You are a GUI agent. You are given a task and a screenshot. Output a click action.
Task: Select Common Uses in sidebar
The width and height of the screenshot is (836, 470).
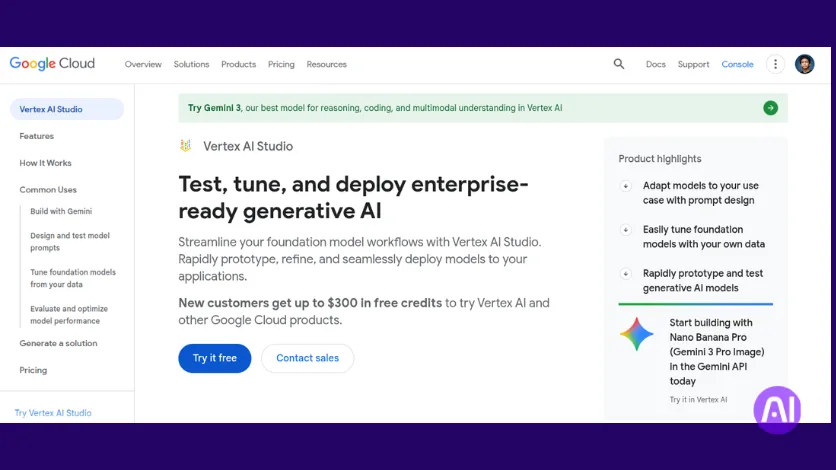[x=48, y=190]
